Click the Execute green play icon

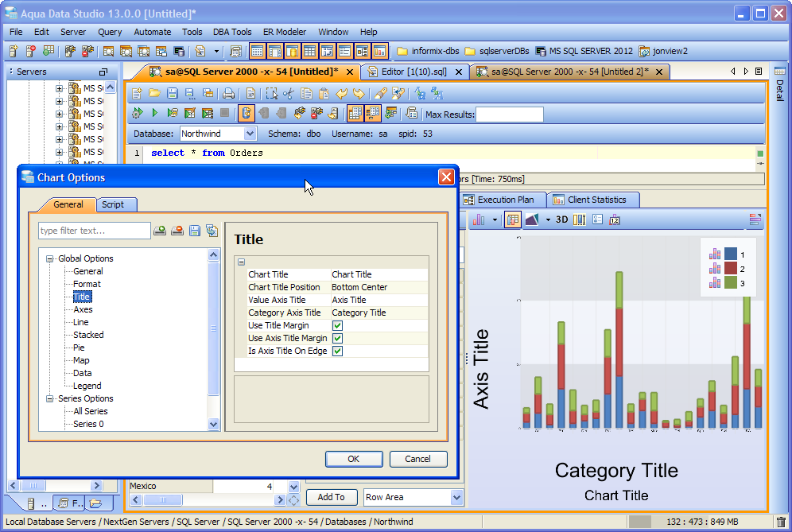point(154,113)
